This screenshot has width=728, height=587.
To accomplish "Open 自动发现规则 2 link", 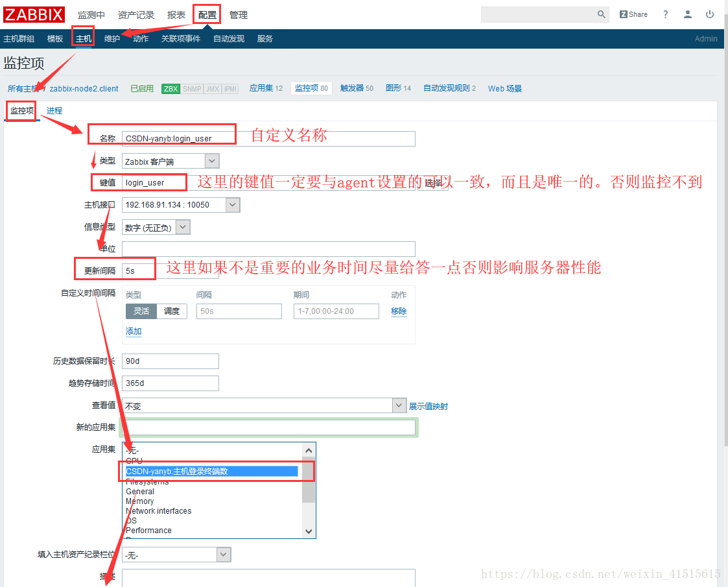I will click(x=449, y=88).
